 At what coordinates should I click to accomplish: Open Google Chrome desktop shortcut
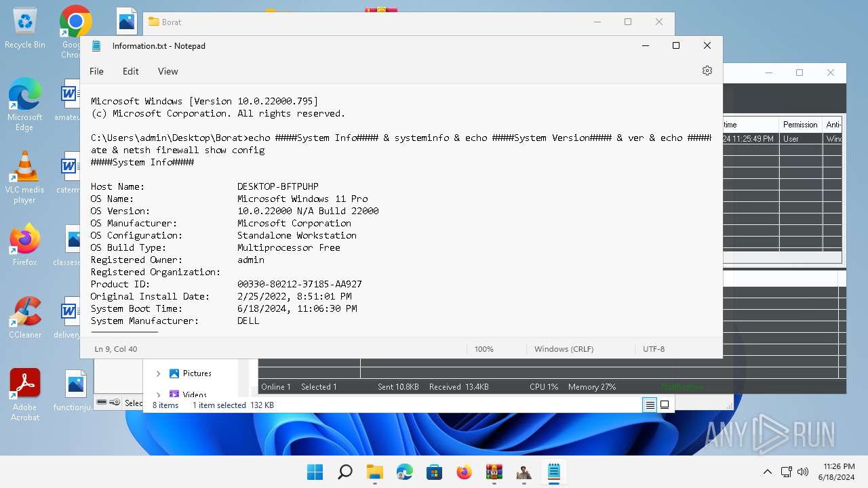75,31
